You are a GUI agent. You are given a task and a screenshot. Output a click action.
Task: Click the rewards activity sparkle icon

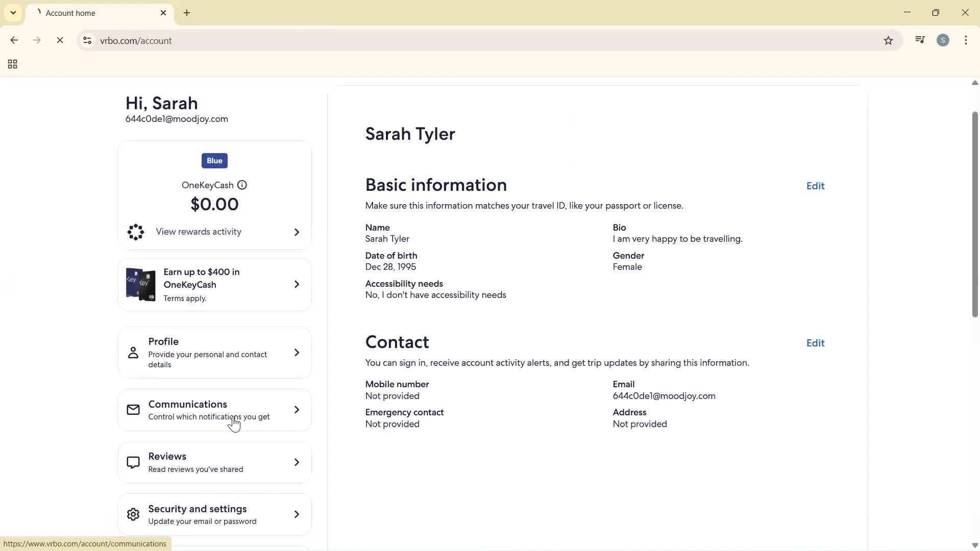[x=135, y=232]
